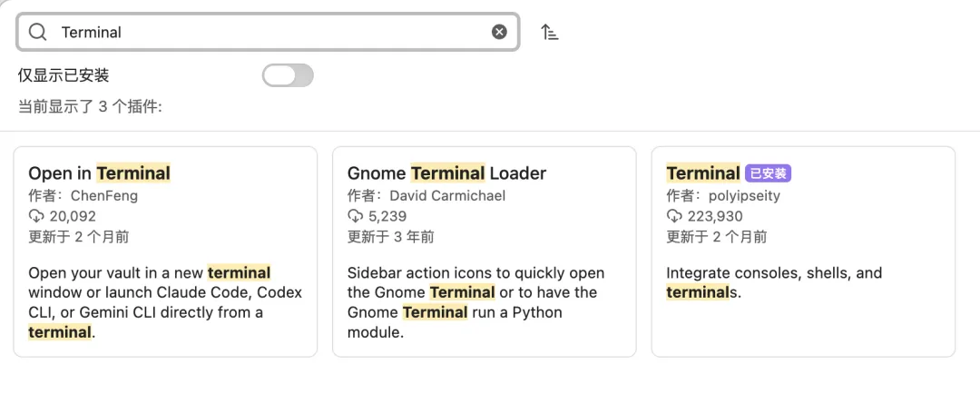
Task: Click the Integrate consoles, shells description
Action: pos(773,273)
